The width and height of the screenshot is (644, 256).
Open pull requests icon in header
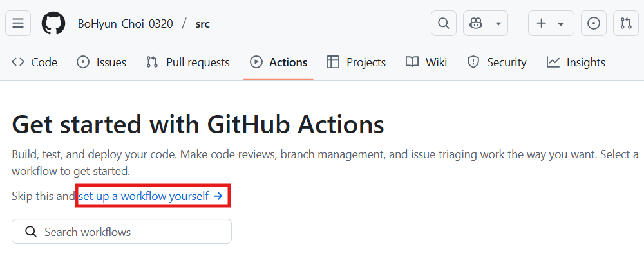tap(626, 23)
